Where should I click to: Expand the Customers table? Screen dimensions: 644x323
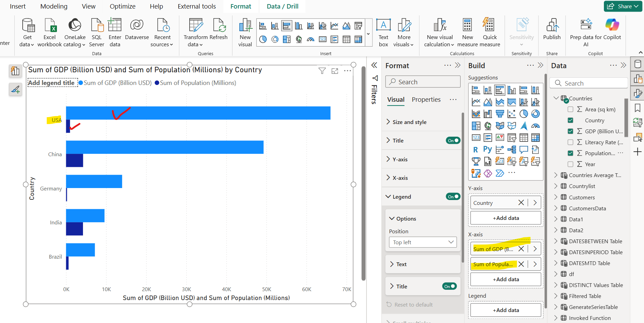click(556, 197)
